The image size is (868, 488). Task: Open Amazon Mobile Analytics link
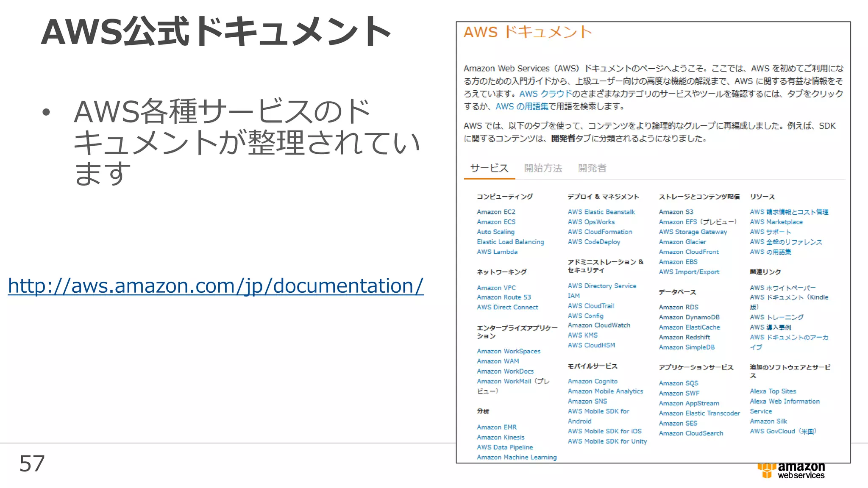(x=605, y=391)
